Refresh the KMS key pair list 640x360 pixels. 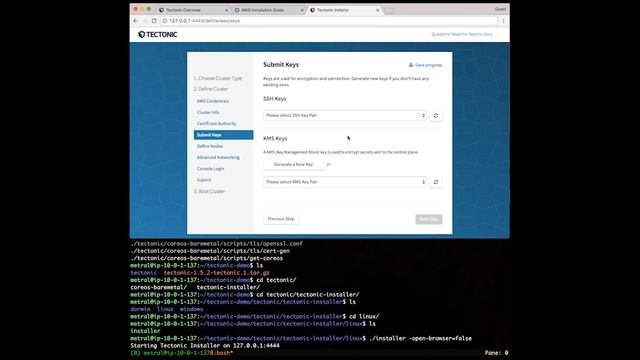[436, 182]
